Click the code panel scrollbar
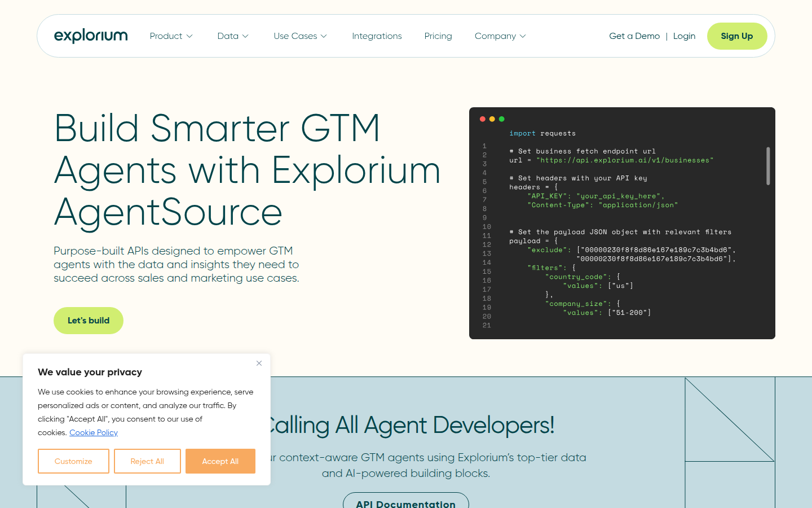Image resolution: width=812 pixels, height=508 pixels. coord(768,166)
